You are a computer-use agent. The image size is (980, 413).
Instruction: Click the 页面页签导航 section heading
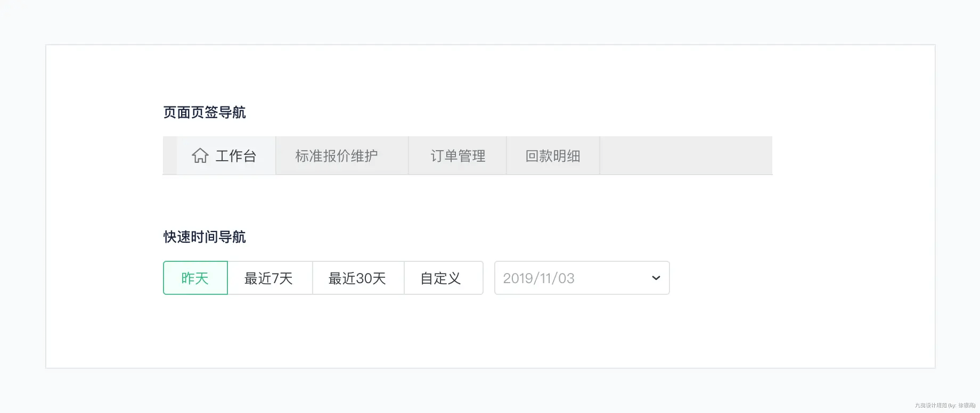click(x=205, y=112)
